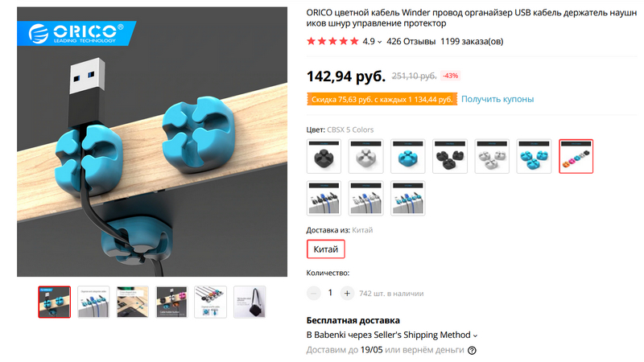This screenshot has height=362, width=644.
Task: Click the delivery guarantee question mark icon
Action: tap(472, 351)
